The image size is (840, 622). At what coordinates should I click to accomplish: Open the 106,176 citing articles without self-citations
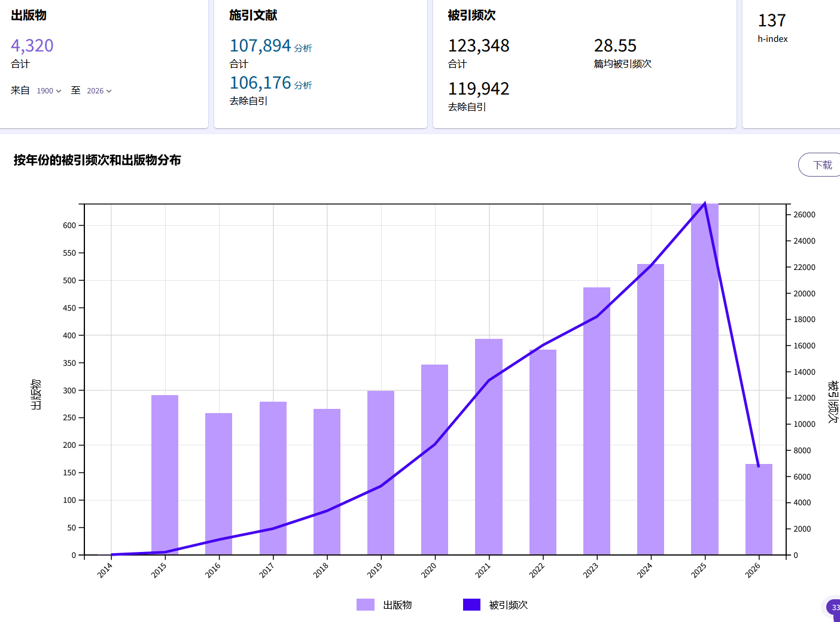click(x=260, y=83)
